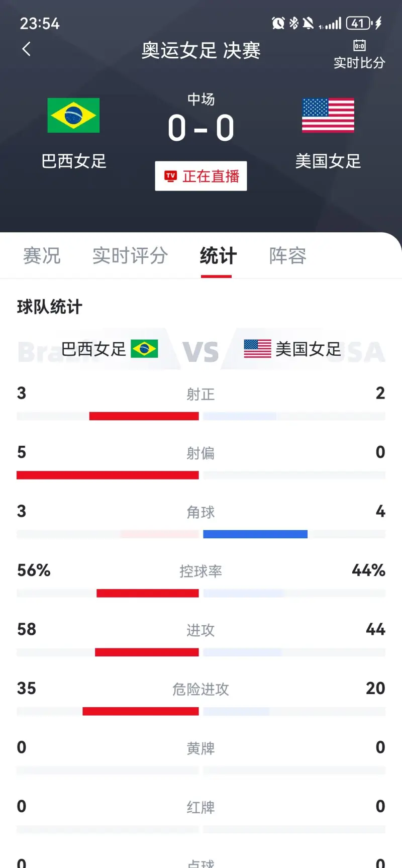The width and height of the screenshot is (402, 868).
Task: Tap the small USA flag in team stats
Action: (257, 349)
